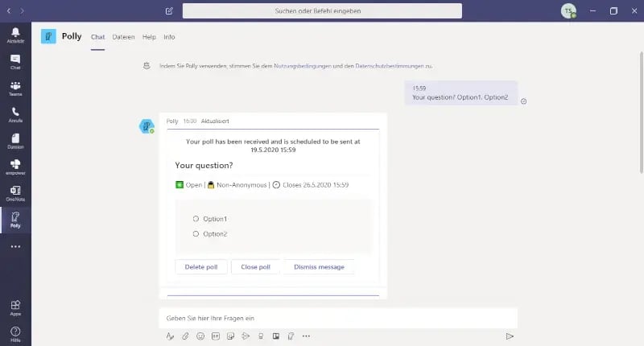Viewport: 644px width, 346px height.
Task: Open the user profile avatar
Action: [x=568, y=11]
